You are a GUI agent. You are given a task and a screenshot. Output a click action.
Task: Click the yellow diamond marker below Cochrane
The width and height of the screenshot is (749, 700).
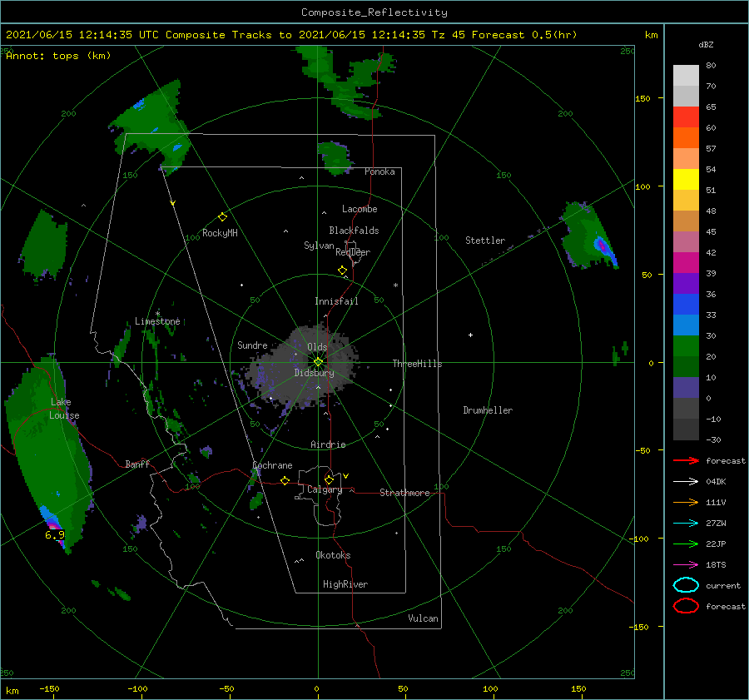point(285,481)
